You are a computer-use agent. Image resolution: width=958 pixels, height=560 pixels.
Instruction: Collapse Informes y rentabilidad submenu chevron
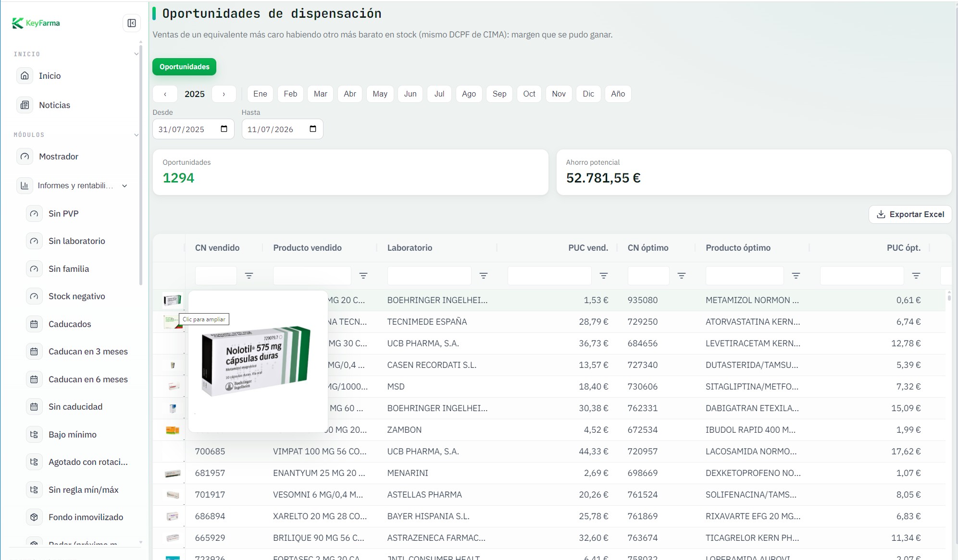click(x=124, y=186)
